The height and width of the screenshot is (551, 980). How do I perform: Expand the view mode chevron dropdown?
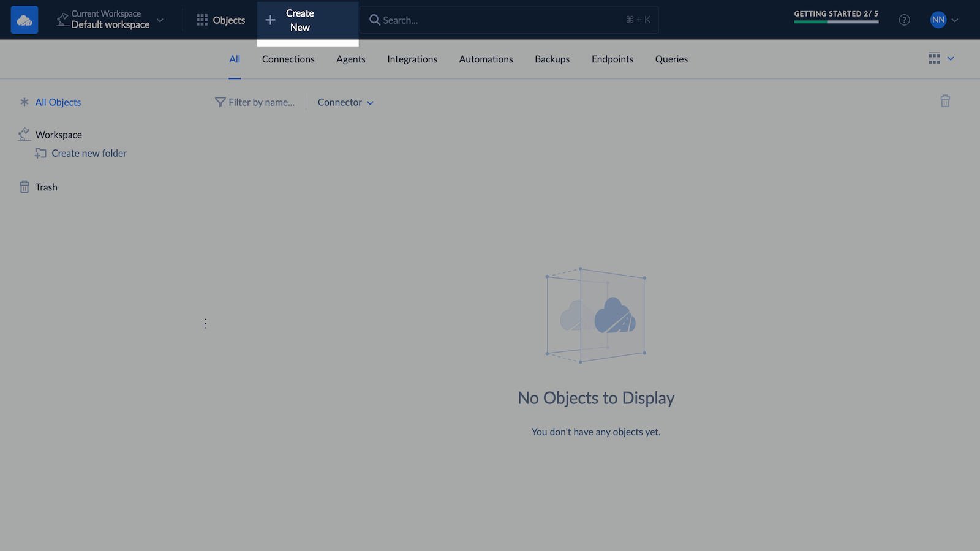pyautogui.click(x=951, y=59)
